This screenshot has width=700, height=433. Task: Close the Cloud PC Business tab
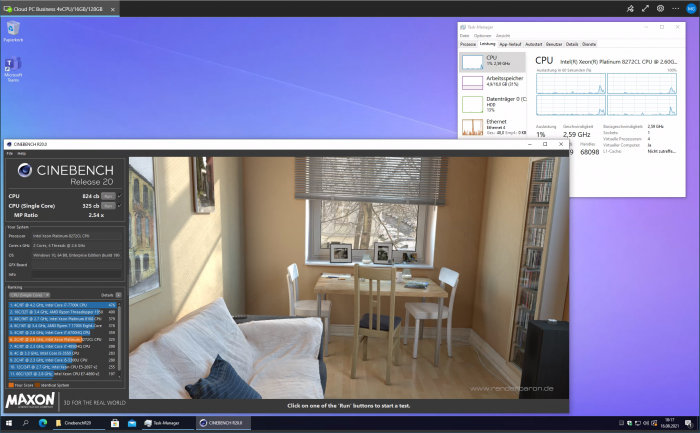112,9
